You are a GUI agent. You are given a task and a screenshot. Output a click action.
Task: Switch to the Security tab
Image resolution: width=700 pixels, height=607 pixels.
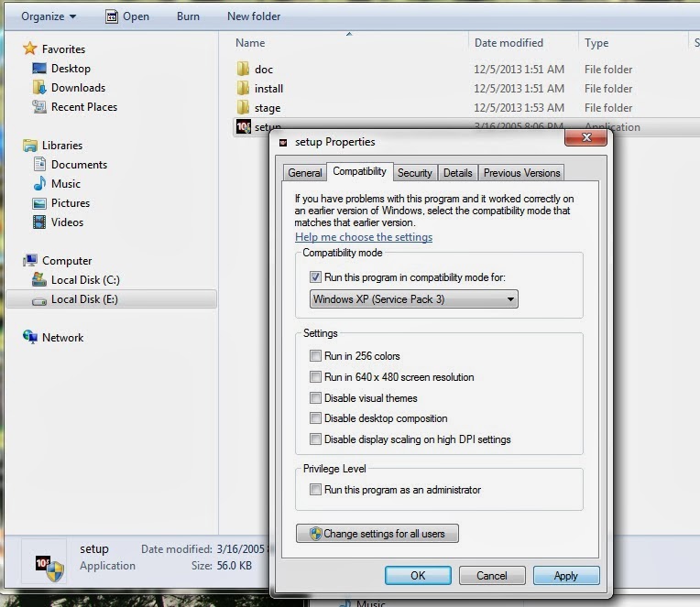pos(415,173)
